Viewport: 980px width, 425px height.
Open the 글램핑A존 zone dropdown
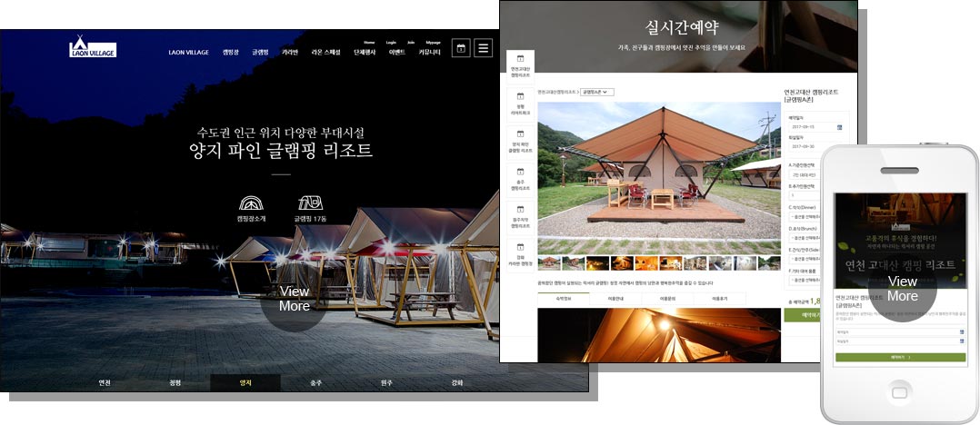coord(597,93)
